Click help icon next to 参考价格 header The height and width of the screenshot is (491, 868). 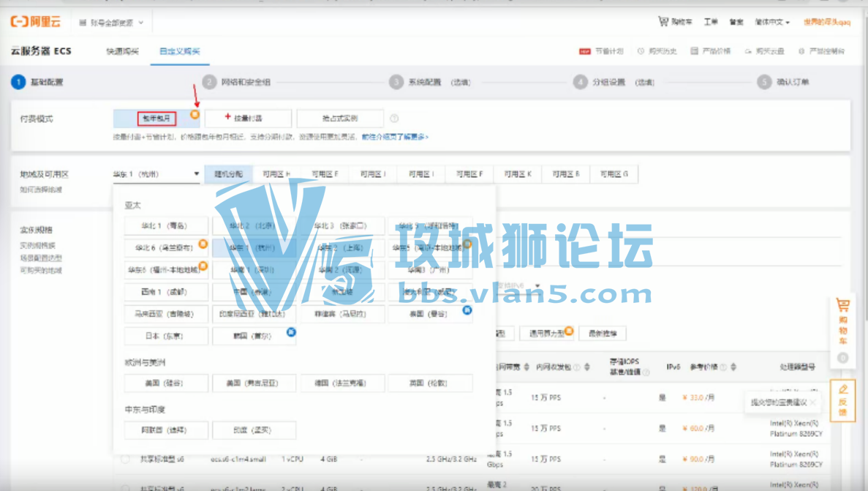(723, 367)
